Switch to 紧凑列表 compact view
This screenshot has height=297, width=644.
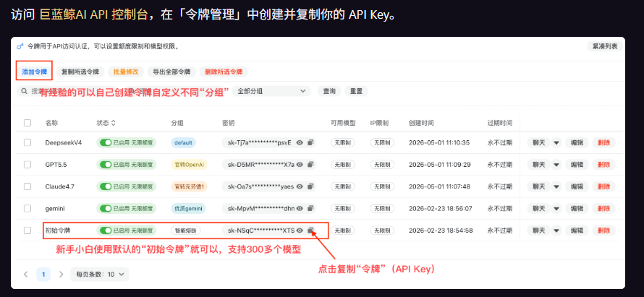coord(605,46)
